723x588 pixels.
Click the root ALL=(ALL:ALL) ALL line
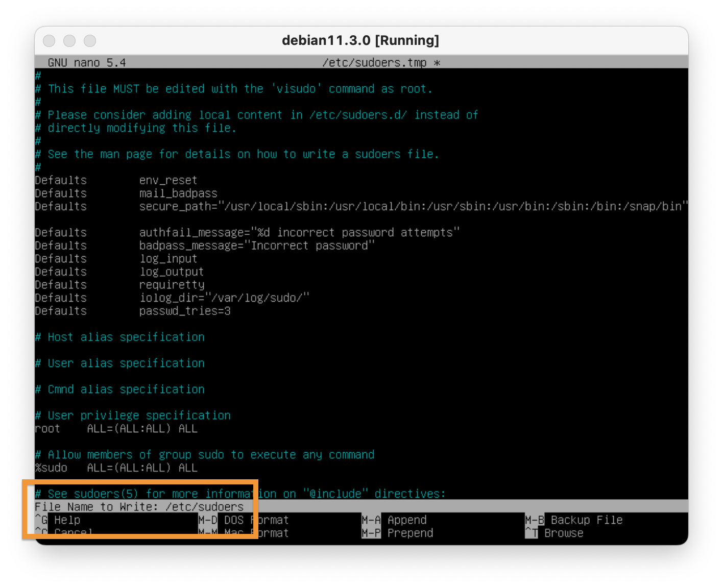click(116, 429)
